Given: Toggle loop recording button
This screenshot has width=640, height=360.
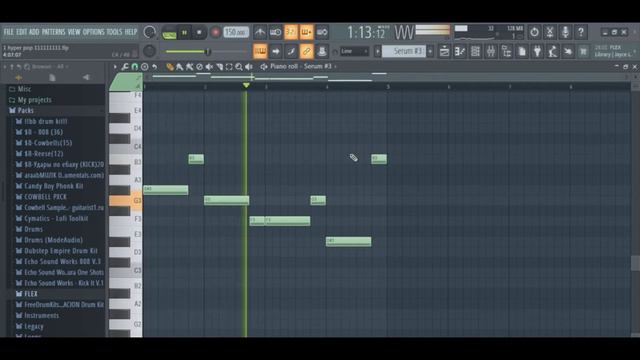Looking at the screenshot, I should coord(322,32).
